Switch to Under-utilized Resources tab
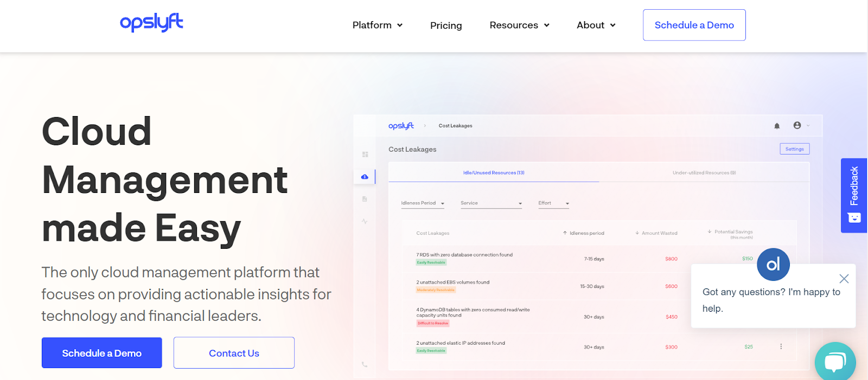Viewport: 868px width, 380px height. pos(704,173)
